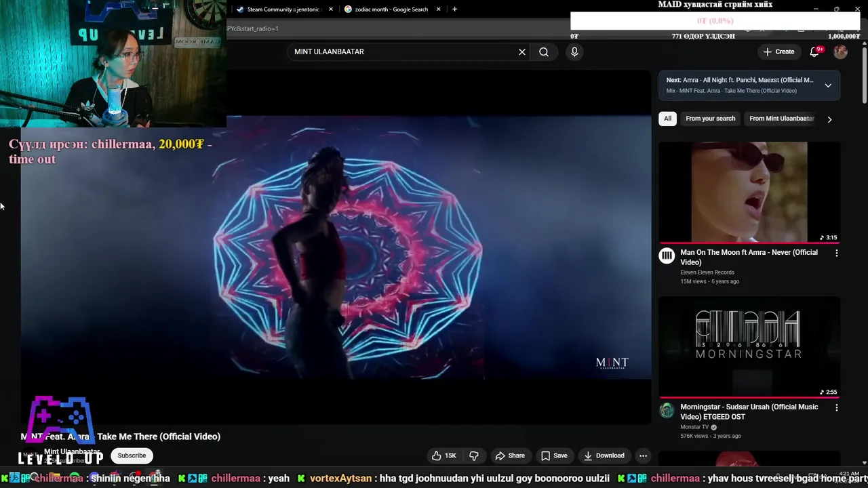Open more actions ellipsis under video
The width and height of the screenshot is (868, 488).
coord(643,455)
